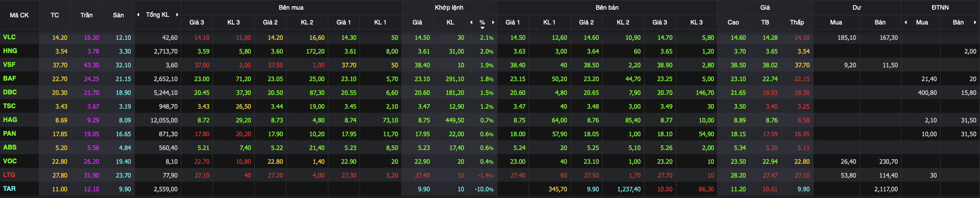Click the Bên bán group header
The width and height of the screenshot is (980, 198).
point(607,8)
